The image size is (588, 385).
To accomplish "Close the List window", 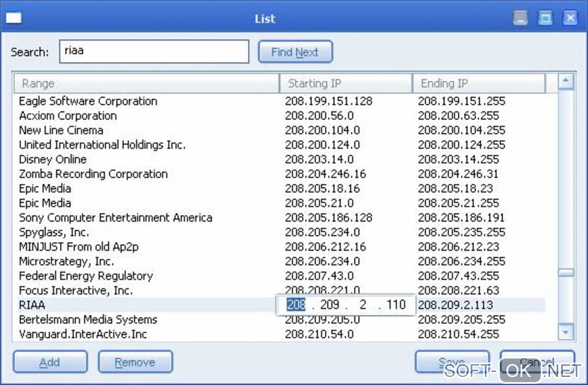I will [570, 18].
